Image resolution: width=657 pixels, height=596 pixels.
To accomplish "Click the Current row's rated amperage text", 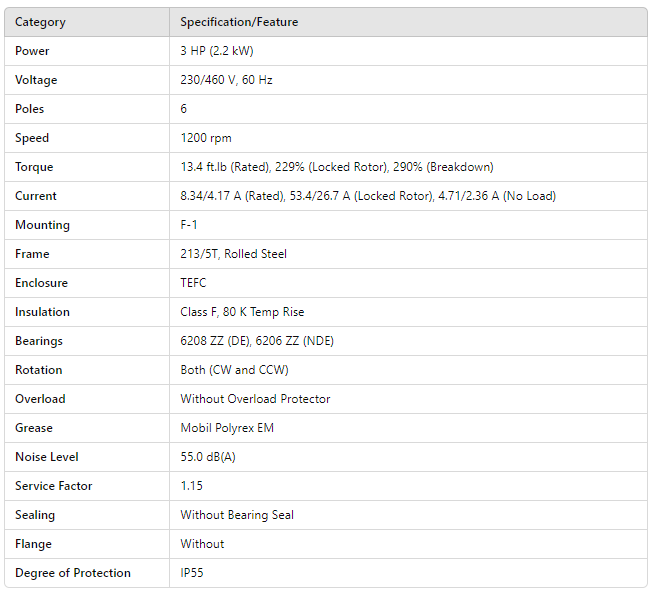I will 232,196.
